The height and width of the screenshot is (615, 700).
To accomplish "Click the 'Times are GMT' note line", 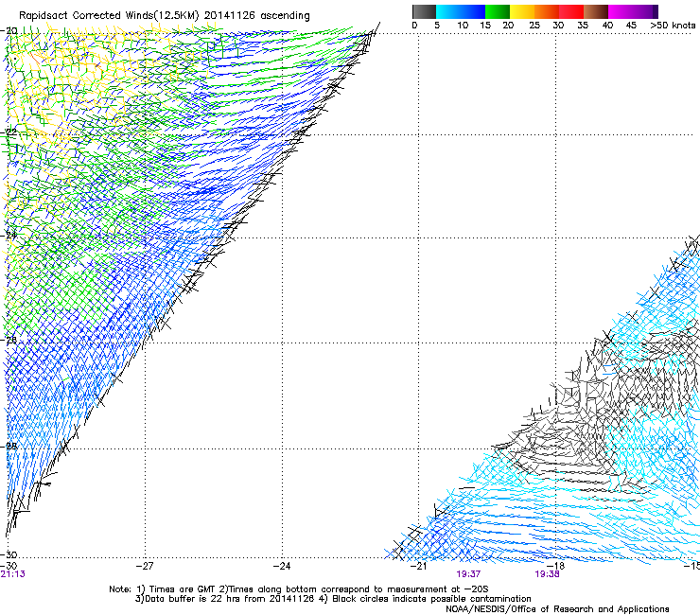I will coord(299,589).
